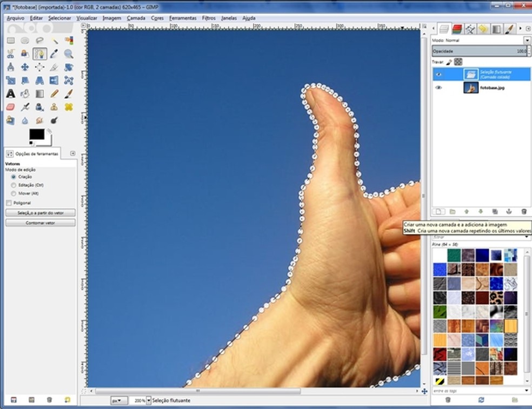Select the Clone stamp tool

[x=54, y=107]
